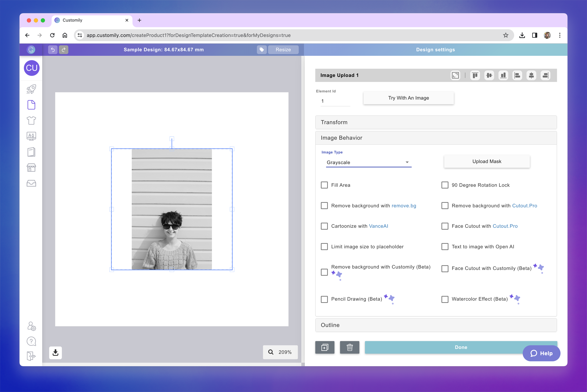Click the undo arrow in the top toolbar
The height and width of the screenshot is (392, 587).
pos(52,50)
